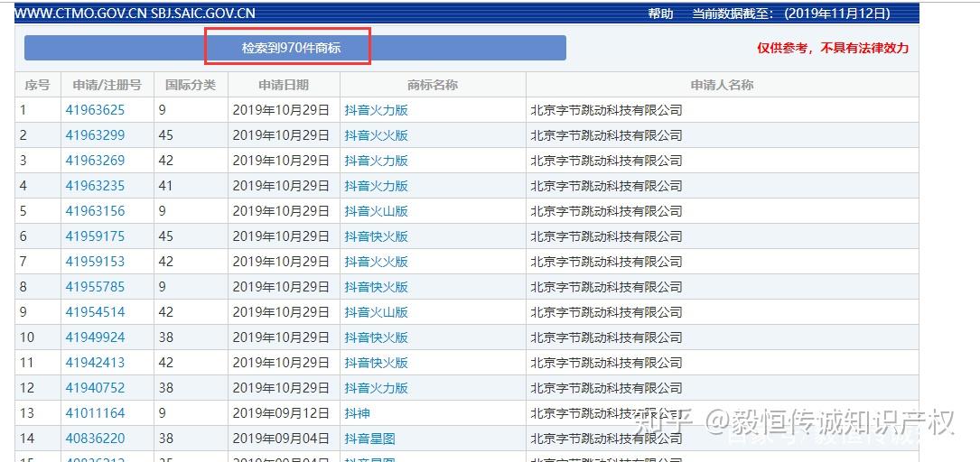Open registration number 41959153
The width and height of the screenshot is (980, 462).
95,262
